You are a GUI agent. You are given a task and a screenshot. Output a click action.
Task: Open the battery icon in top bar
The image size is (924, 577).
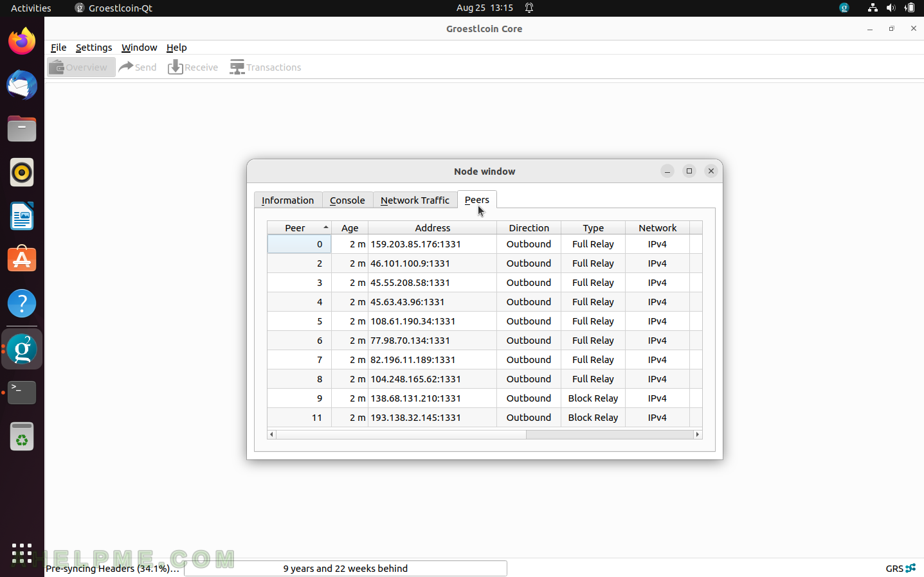909,8
